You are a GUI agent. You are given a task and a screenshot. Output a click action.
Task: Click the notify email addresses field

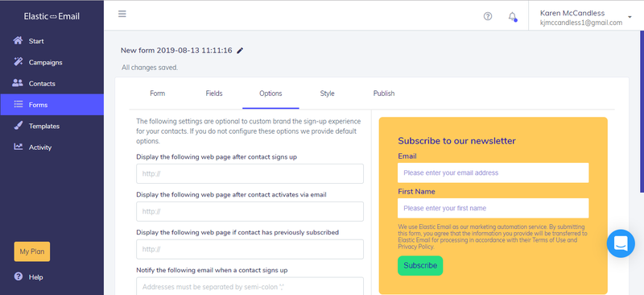pos(250,286)
